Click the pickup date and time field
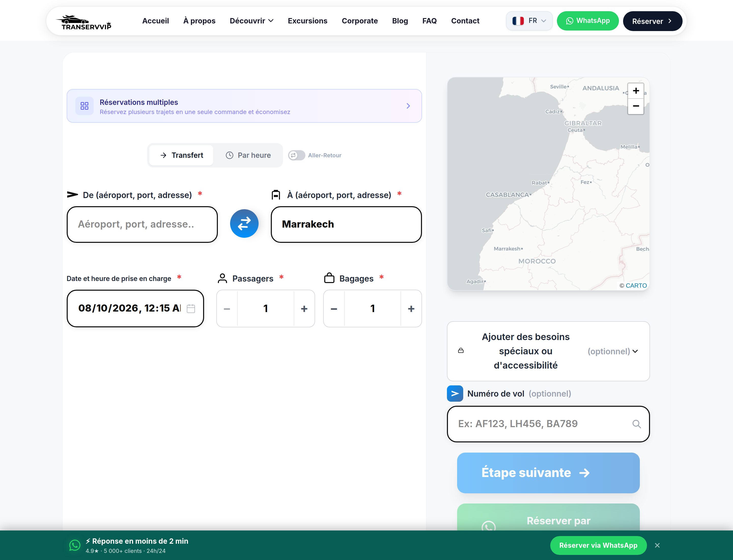 [x=135, y=309]
